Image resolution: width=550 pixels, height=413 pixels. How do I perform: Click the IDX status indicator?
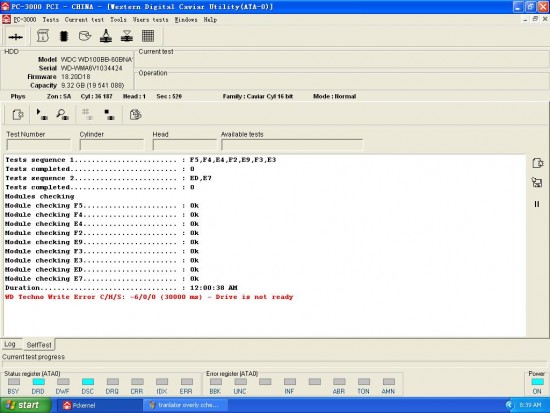point(162,382)
